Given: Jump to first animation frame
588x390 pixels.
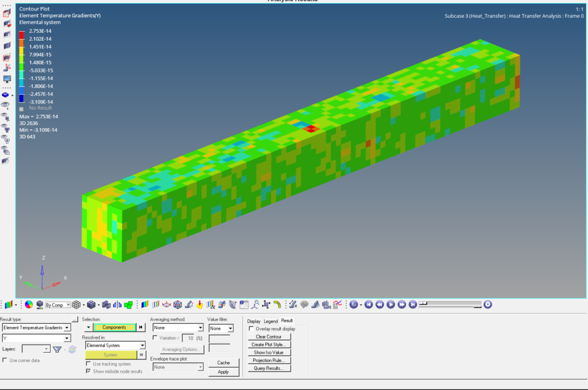Looking at the screenshot, I should point(368,304).
